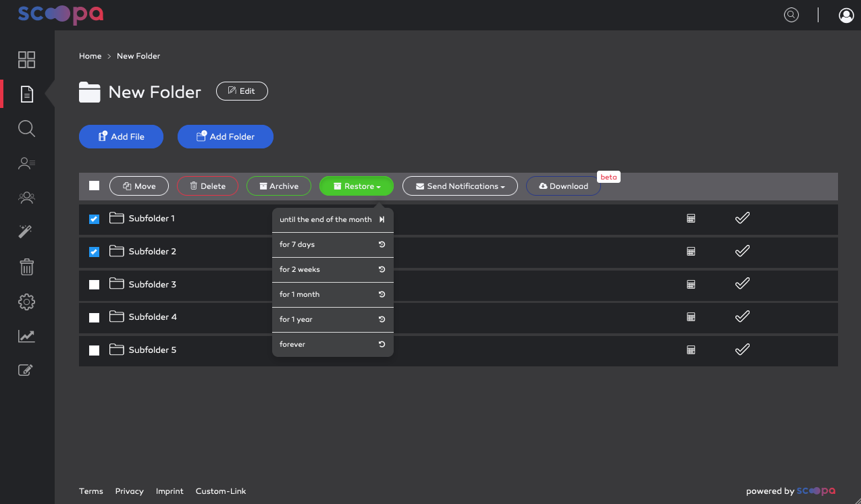This screenshot has height=504, width=861.
Task: Open the documents icon in sidebar
Action: (26, 94)
